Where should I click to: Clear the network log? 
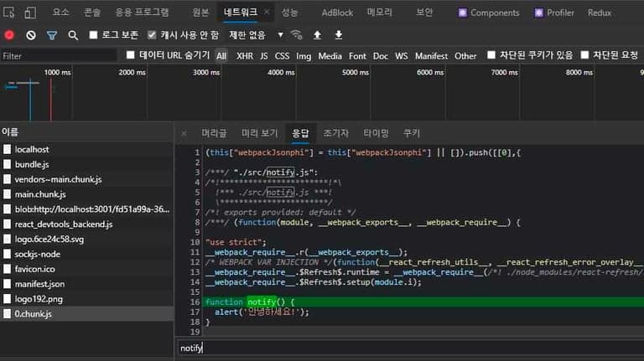[x=31, y=35]
